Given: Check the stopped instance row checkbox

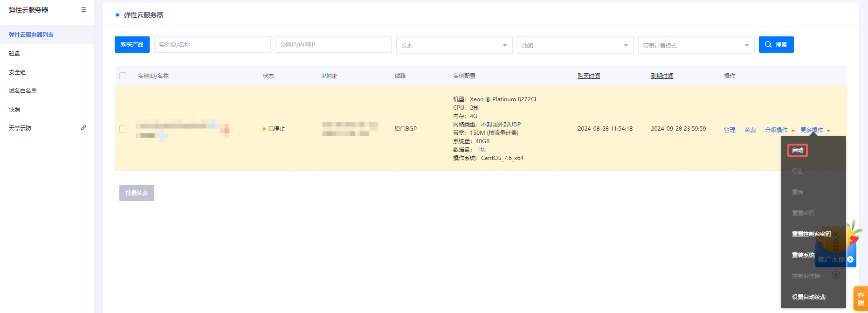Looking at the screenshot, I should 123,129.
